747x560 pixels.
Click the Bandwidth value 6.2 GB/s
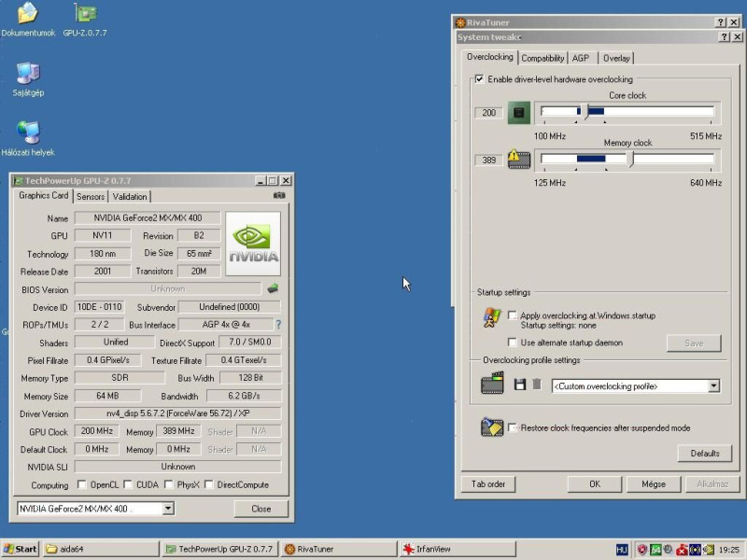click(x=244, y=396)
